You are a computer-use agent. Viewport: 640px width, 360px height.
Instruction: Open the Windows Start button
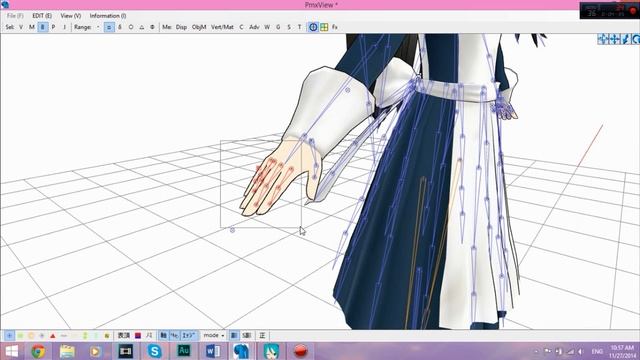point(11,351)
